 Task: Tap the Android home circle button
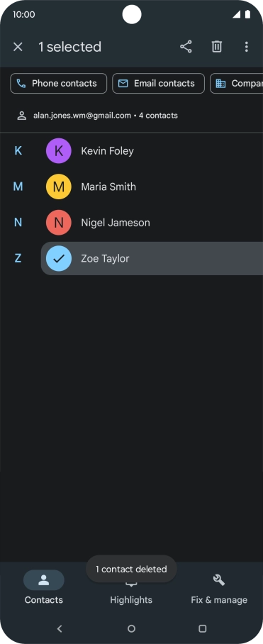click(131, 628)
